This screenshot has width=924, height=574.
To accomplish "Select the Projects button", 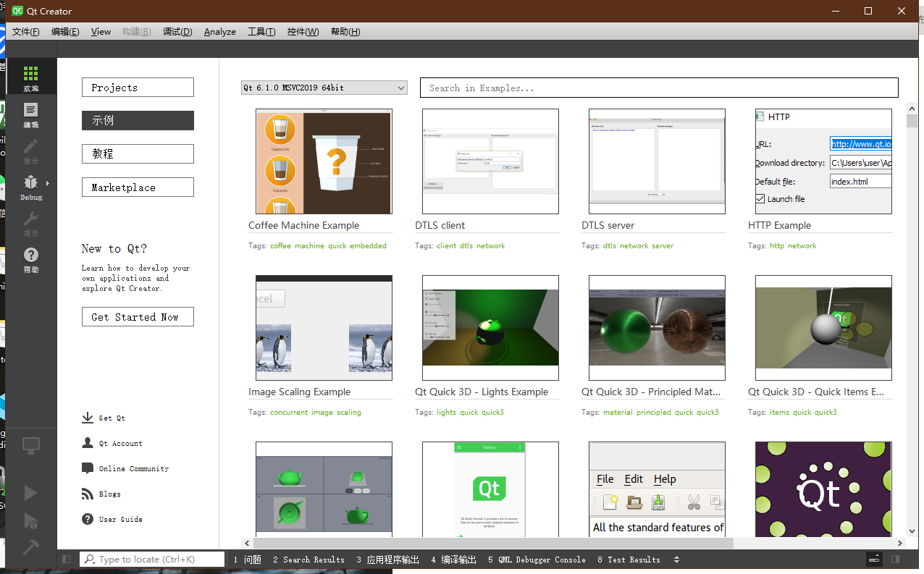I will (138, 87).
